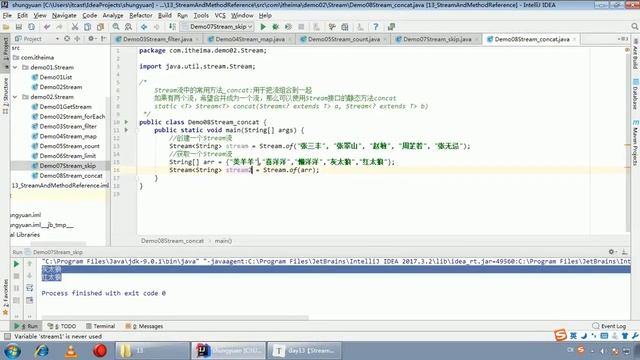Click the Event Log button
This screenshot has width=640, height=360.
[609, 326]
